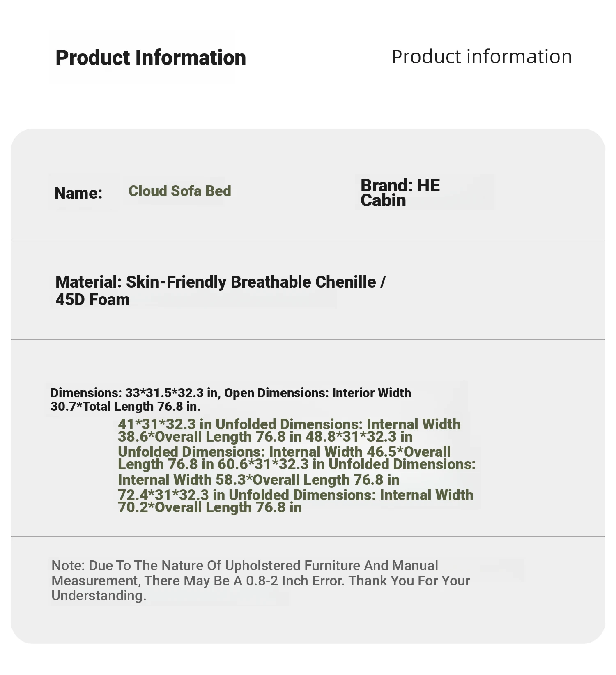Click the 45D Foam text
The height and width of the screenshot is (675, 616).
pyautogui.click(x=93, y=299)
